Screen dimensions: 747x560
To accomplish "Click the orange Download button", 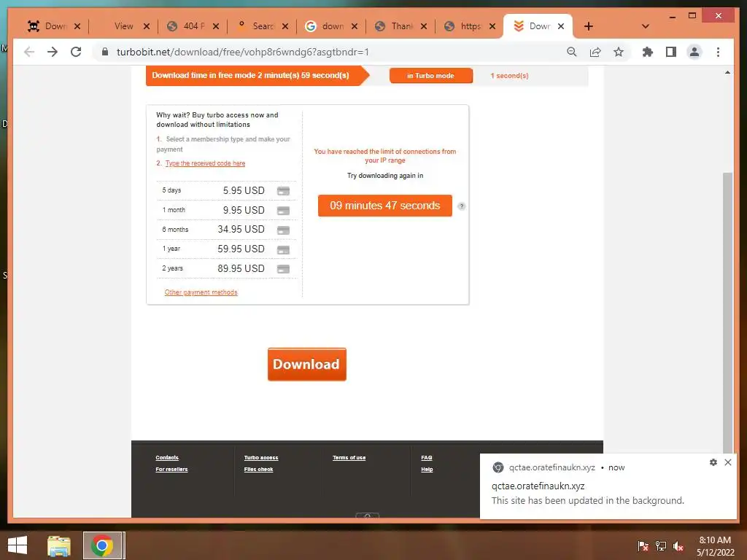I will pyautogui.click(x=307, y=365).
